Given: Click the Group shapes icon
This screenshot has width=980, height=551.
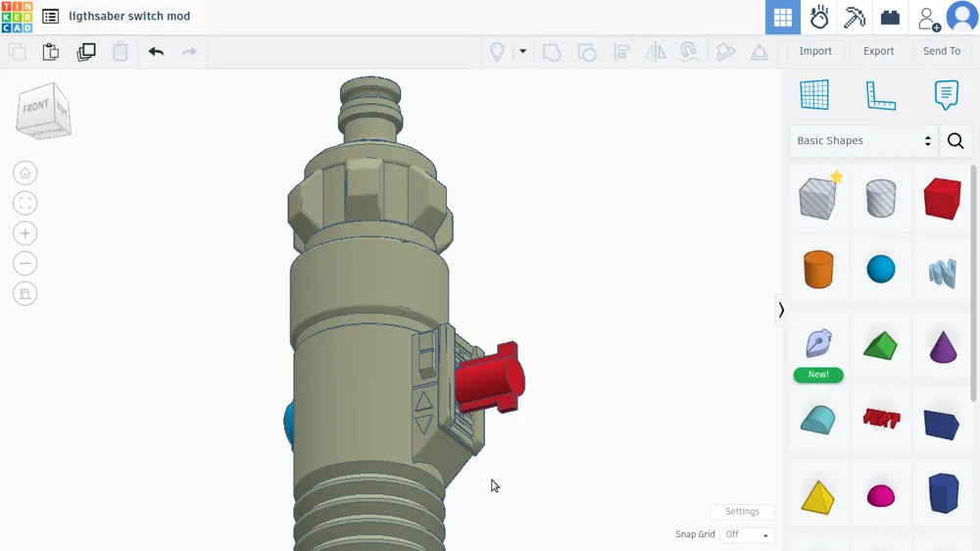Looking at the screenshot, I should [x=551, y=52].
